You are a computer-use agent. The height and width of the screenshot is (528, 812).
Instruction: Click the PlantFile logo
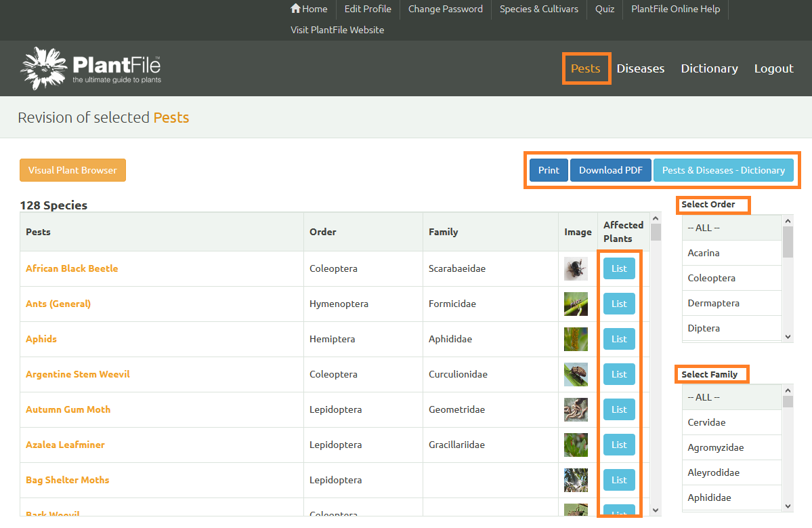click(91, 68)
